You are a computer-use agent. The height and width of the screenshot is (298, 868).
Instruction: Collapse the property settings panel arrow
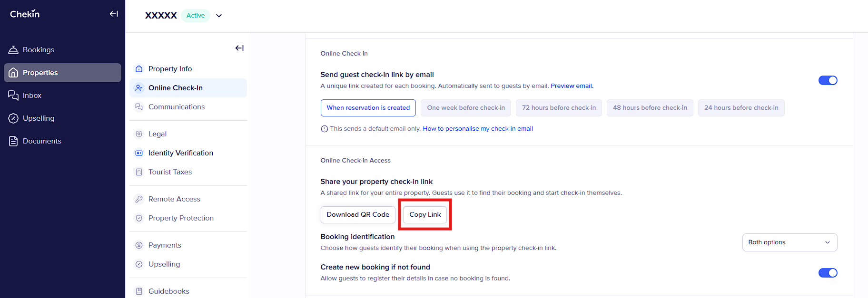(x=239, y=48)
